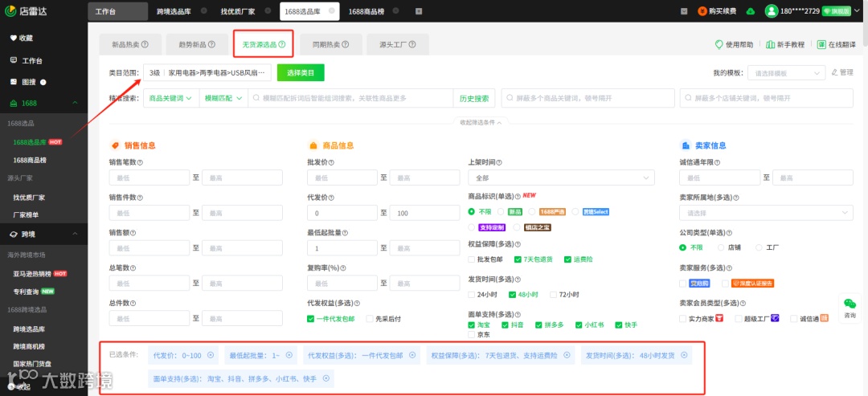Open the 1688商品榜 top tab
868x396 pixels.
[x=366, y=11]
